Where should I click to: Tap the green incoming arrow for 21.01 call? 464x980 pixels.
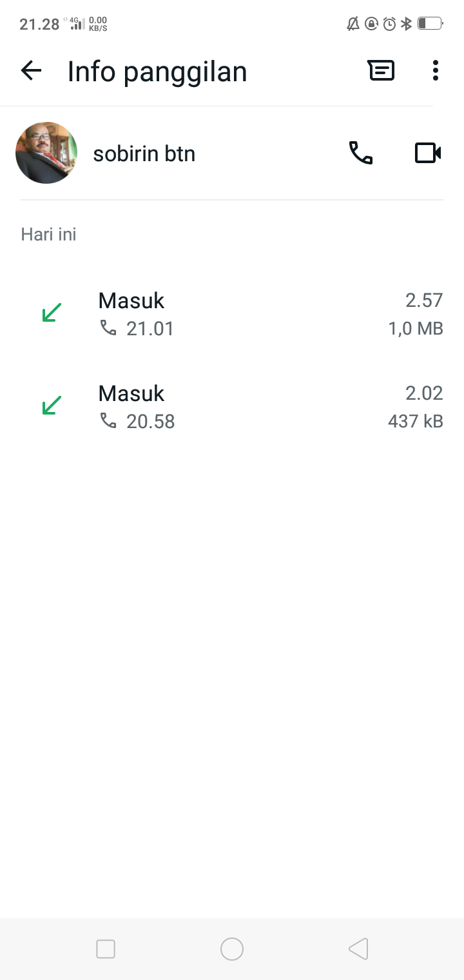[x=52, y=313]
